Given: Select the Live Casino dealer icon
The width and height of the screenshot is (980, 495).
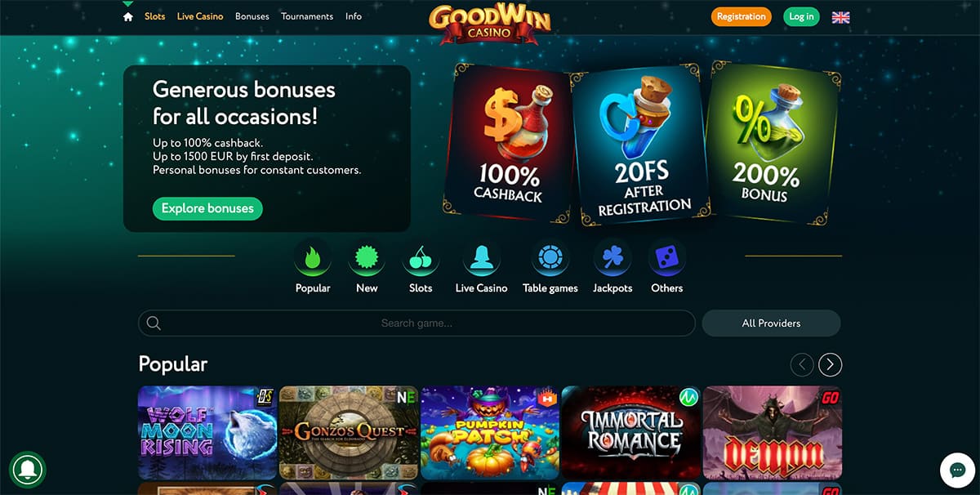Looking at the screenshot, I should tap(481, 259).
